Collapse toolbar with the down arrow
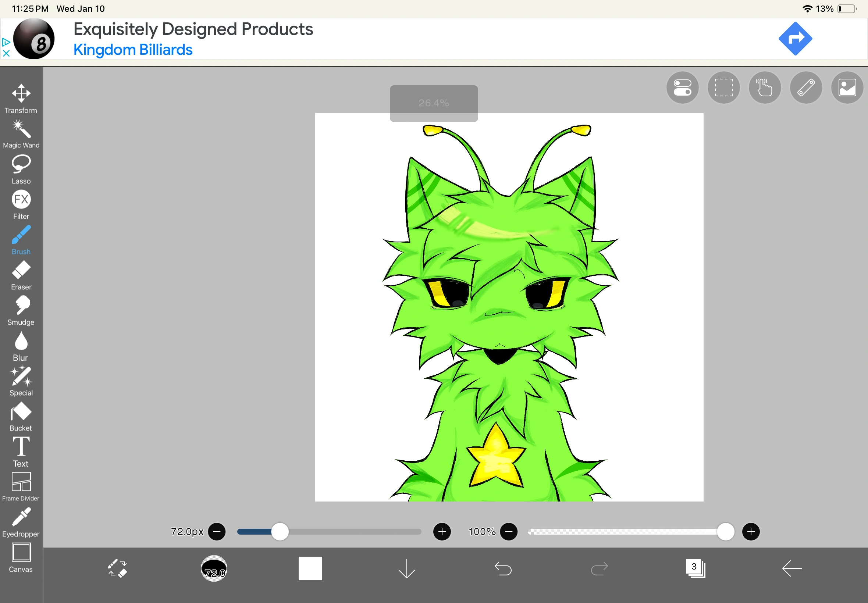868x603 pixels. (407, 568)
